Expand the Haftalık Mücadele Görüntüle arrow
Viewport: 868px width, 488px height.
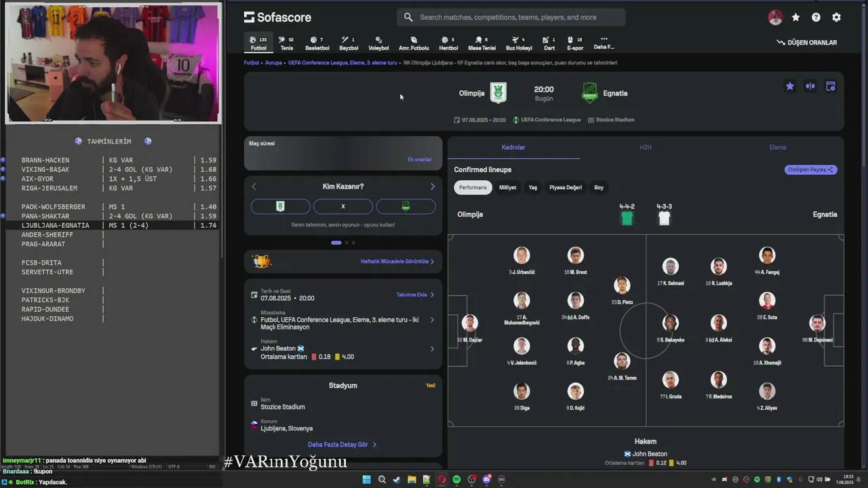pyautogui.click(x=432, y=262)
